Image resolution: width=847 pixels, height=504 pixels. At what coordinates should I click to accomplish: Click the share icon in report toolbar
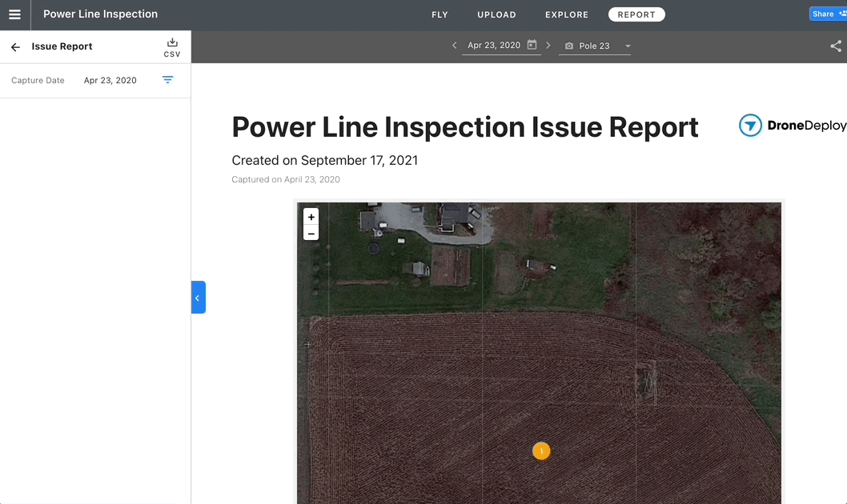[x=836, y=46]
